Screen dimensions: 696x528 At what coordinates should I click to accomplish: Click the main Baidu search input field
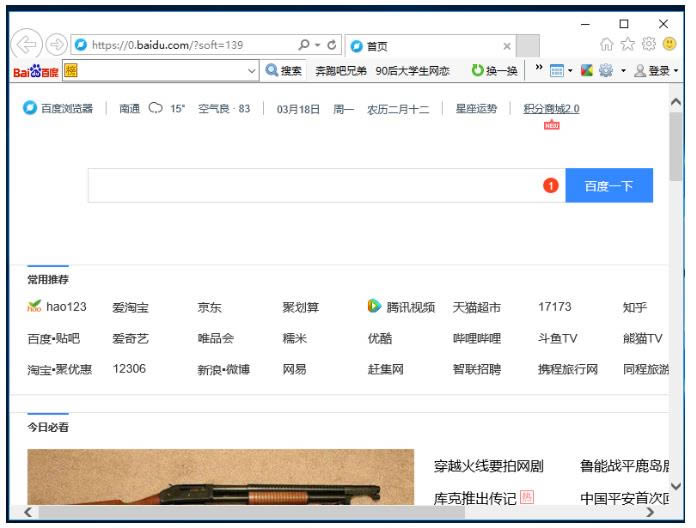pyautogui.click(x=310, y=186)
